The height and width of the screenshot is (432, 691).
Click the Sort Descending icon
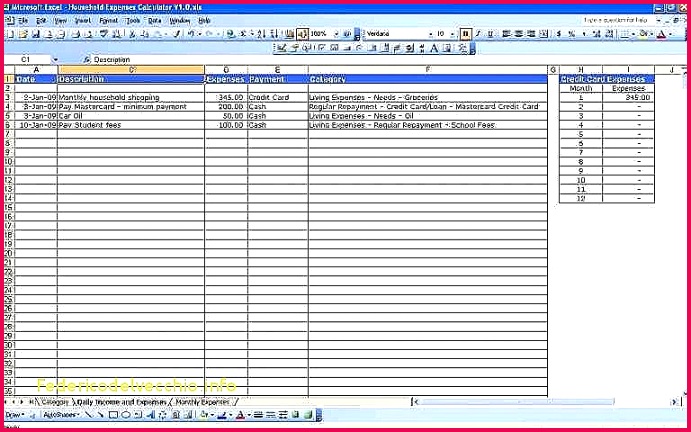click(x=273, y=34)
